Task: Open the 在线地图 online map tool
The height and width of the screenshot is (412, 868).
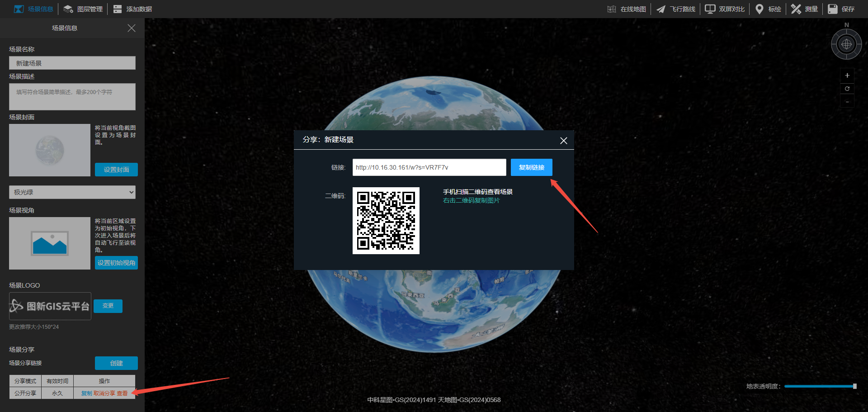Action: click(x=627, y=9)
